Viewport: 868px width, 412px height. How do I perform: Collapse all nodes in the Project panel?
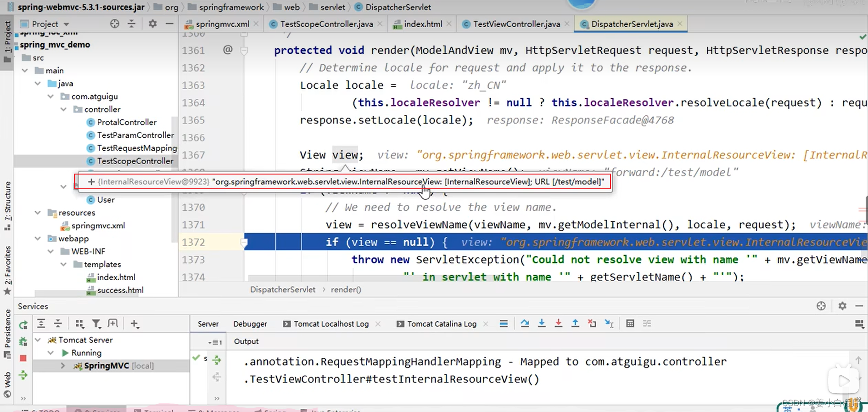(132, 24)
